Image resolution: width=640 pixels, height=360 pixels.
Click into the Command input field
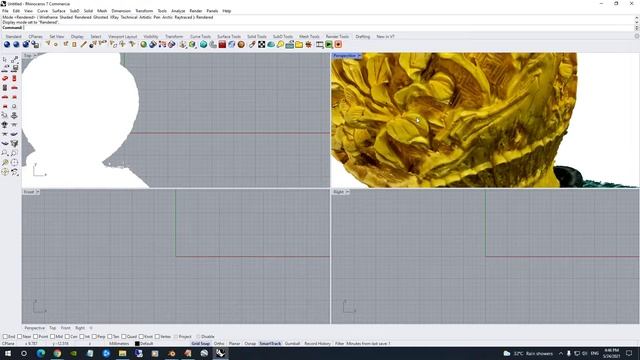point(329,27)
